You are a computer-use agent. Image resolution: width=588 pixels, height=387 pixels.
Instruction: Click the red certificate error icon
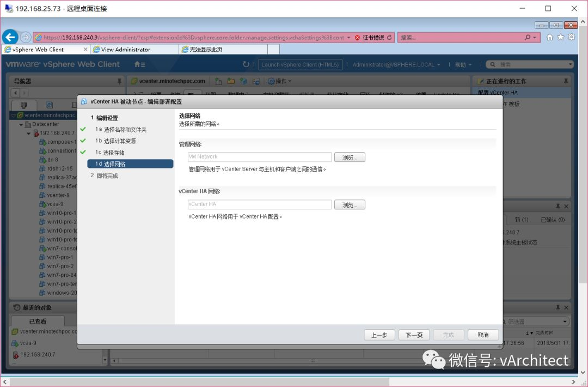[x=357, y=38]
